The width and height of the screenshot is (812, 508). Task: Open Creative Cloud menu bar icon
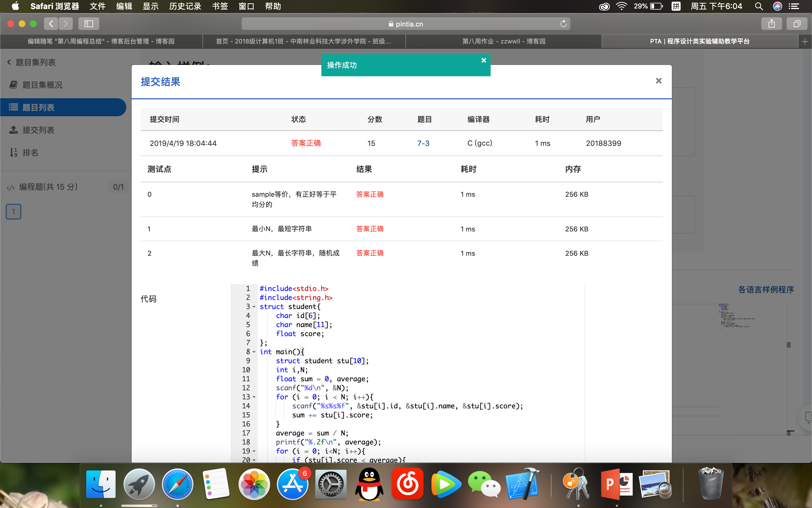point(604,6)
